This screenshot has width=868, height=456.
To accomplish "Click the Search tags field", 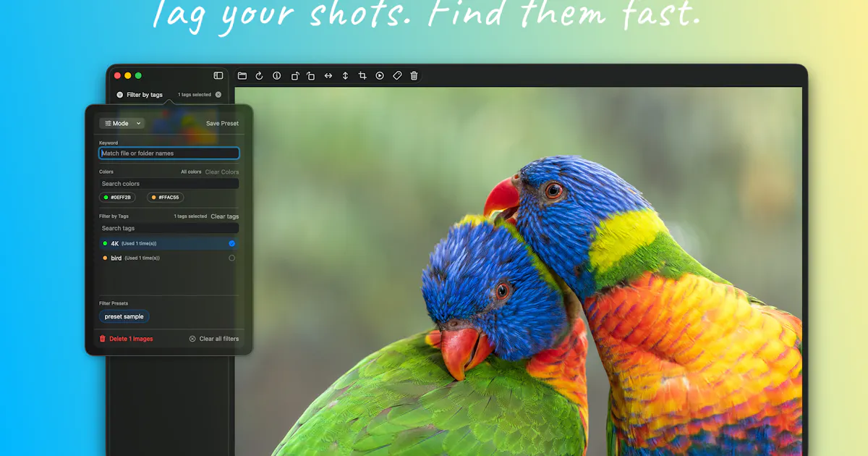I will click(x=169, y=228).
